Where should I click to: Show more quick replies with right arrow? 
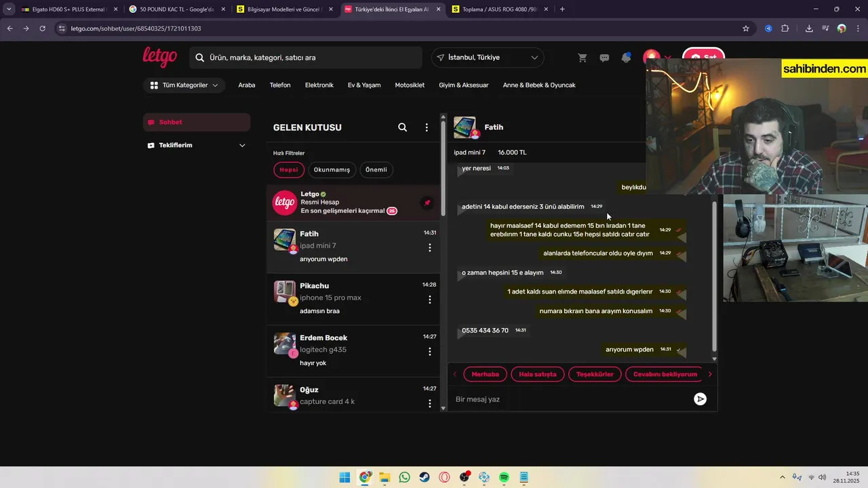pyautogui.click(x=709, y=374)
